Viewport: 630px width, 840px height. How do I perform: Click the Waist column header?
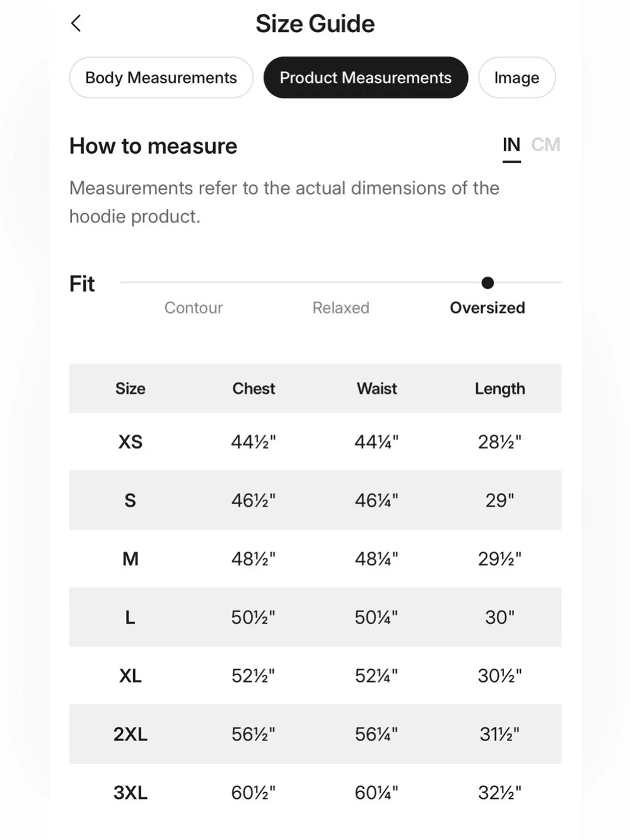tap(377, 388)
